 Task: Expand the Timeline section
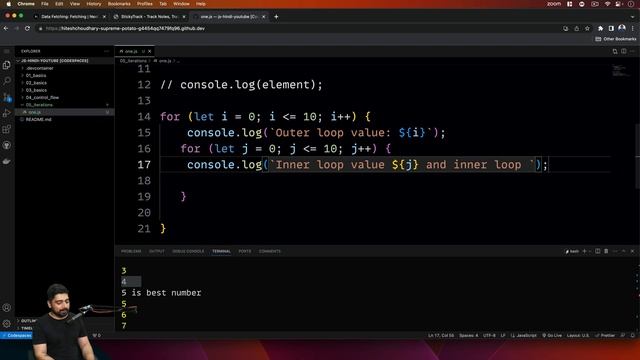pos(25,328)
